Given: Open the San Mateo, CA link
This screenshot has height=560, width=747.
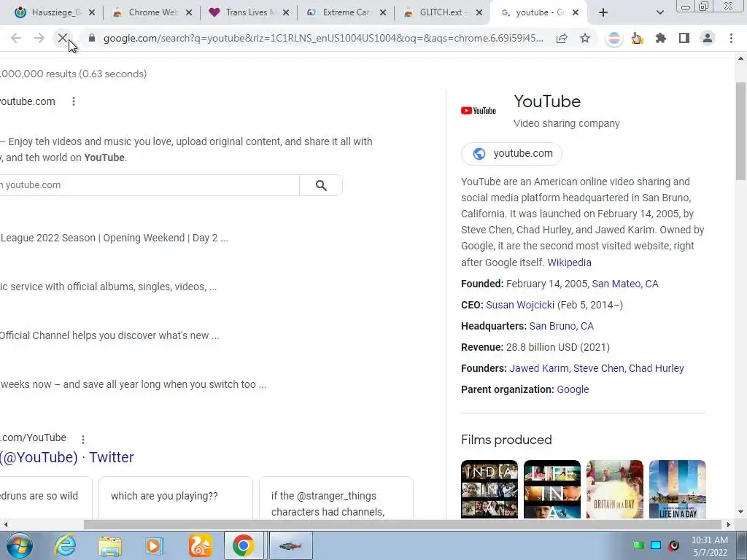Looking at the screenshot, I should [625, 284].
